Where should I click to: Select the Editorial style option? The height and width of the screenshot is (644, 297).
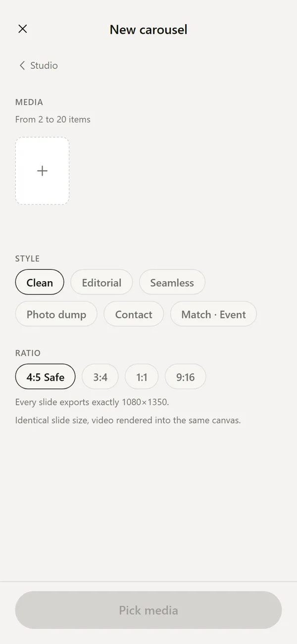(101, 283)
